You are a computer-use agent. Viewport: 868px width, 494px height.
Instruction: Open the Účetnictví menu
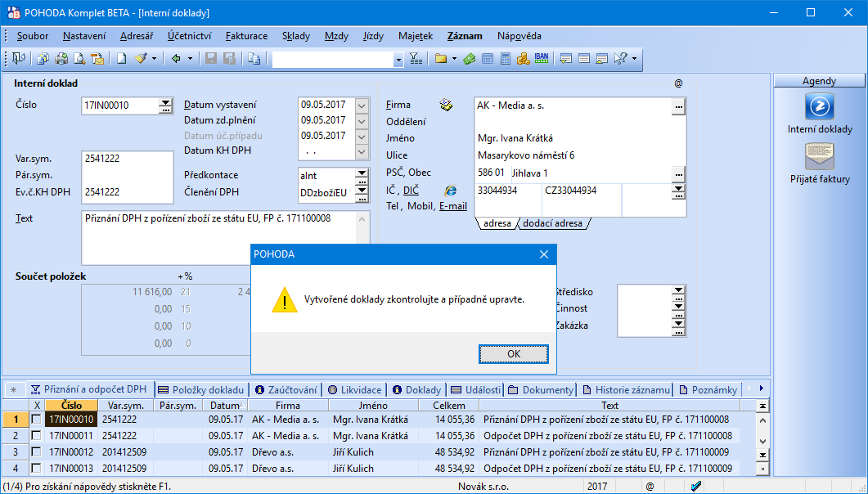(189, 36)
